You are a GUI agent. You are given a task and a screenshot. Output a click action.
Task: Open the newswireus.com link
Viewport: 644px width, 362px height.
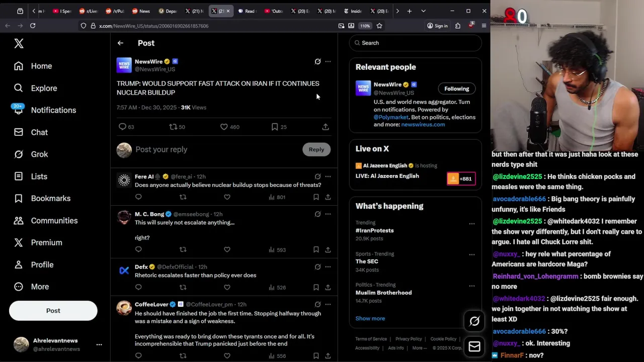[x=423, y=125]
